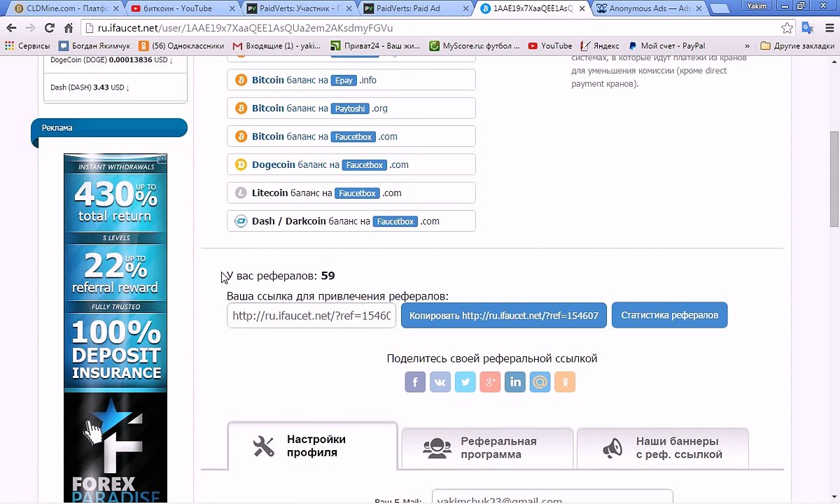Share referral link on Twitter icon

pos(465,381)
